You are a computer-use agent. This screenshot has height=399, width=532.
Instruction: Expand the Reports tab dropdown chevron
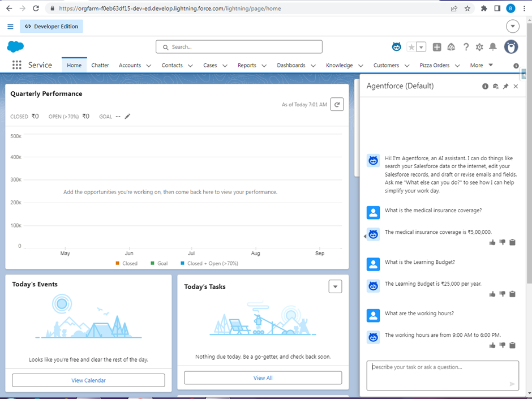tap(264, 66)
